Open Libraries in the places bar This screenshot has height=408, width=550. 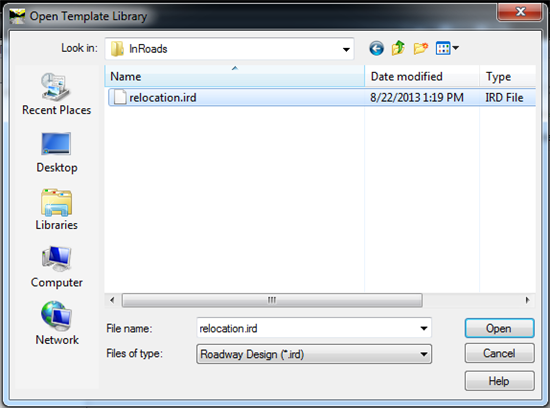point(56,209)
